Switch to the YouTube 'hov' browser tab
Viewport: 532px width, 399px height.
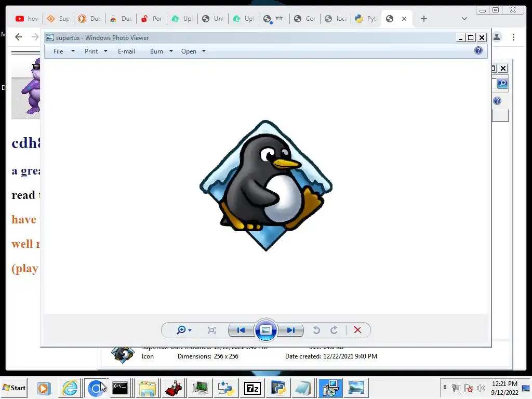pos(27,19)
